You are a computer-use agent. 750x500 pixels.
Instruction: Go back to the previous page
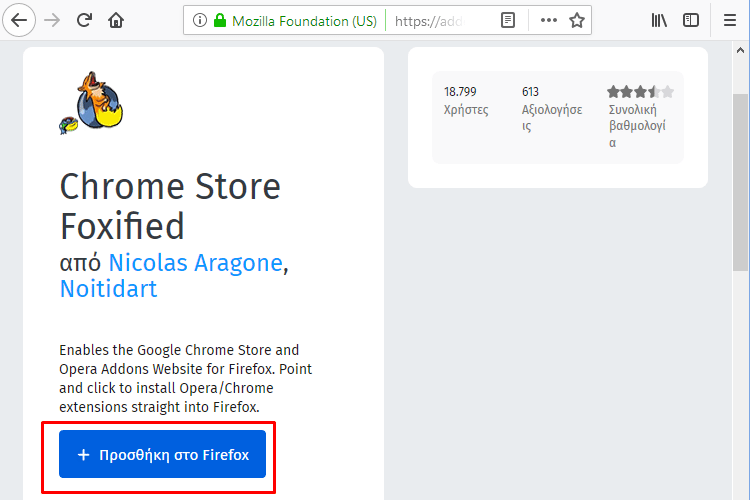(19, 20)
